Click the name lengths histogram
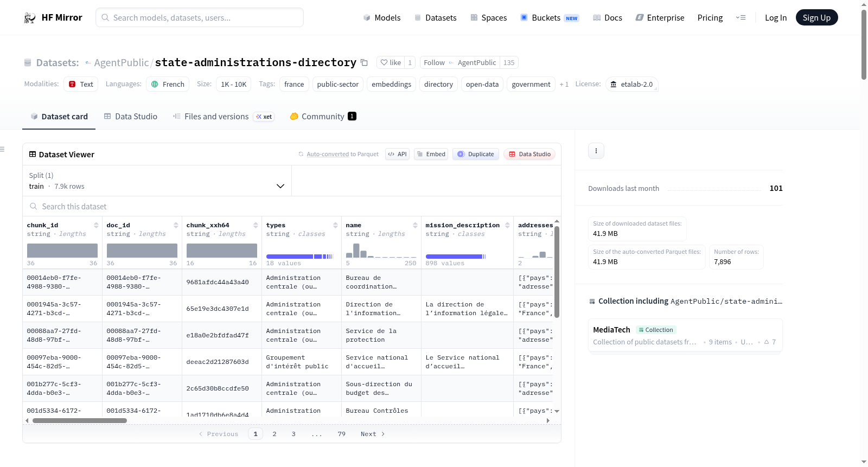The width and height of the screenshot is (868, 467). tap(381, 251)
